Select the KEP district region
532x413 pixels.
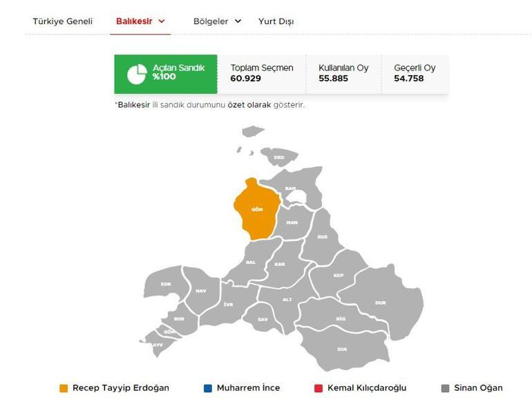click(x=338, y=275)
